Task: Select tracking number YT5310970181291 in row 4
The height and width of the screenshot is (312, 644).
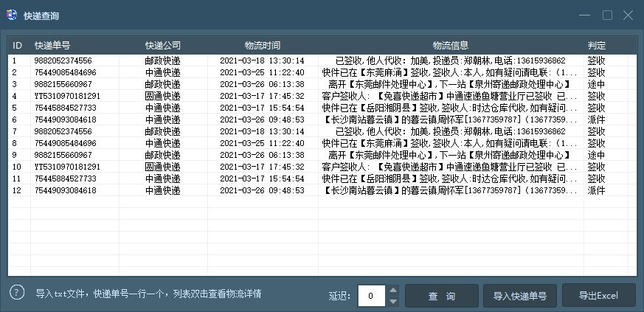Action: [x=67, y=96]
